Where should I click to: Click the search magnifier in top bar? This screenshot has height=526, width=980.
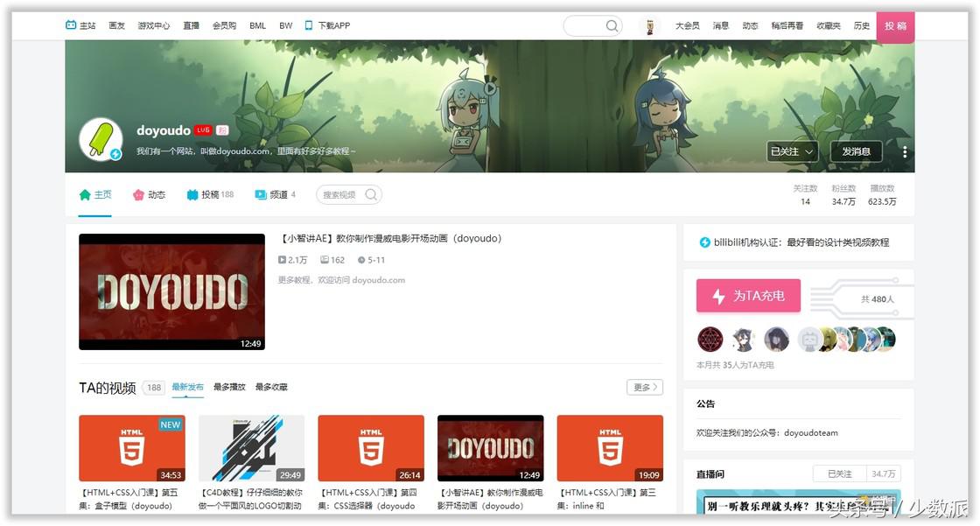click(x=612, y=25)
